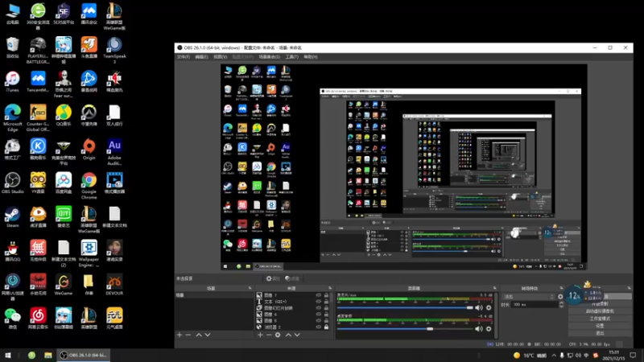Click the 启动虚拟摄像机 (Start Virtual Camera) button

coord(600,311)
